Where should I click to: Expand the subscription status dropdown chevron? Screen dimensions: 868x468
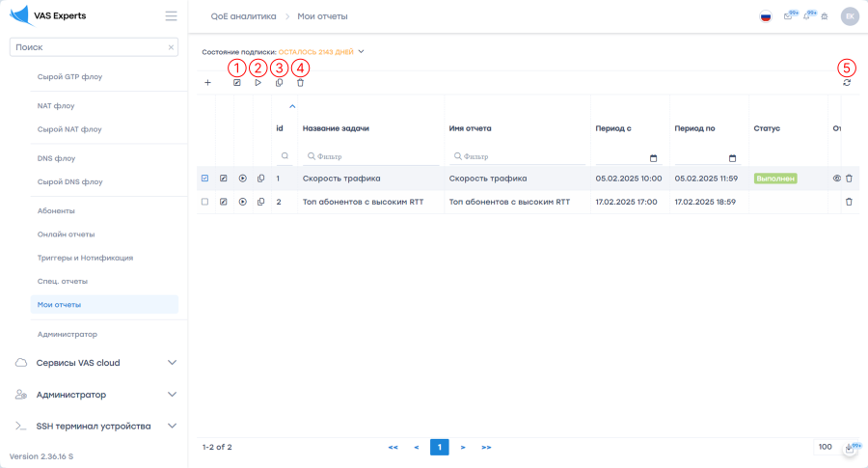[361, 52]
